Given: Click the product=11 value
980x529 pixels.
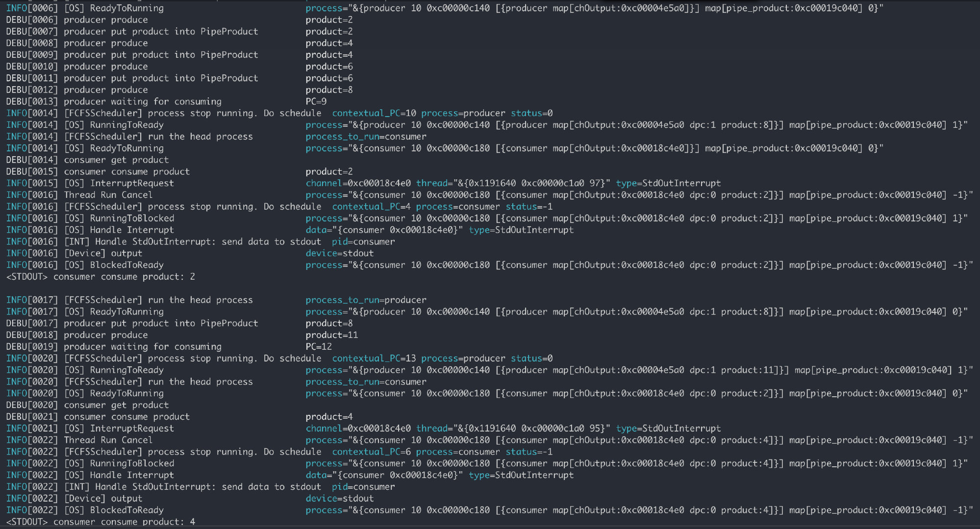Looking at the screenshot, I should point(332,335).
